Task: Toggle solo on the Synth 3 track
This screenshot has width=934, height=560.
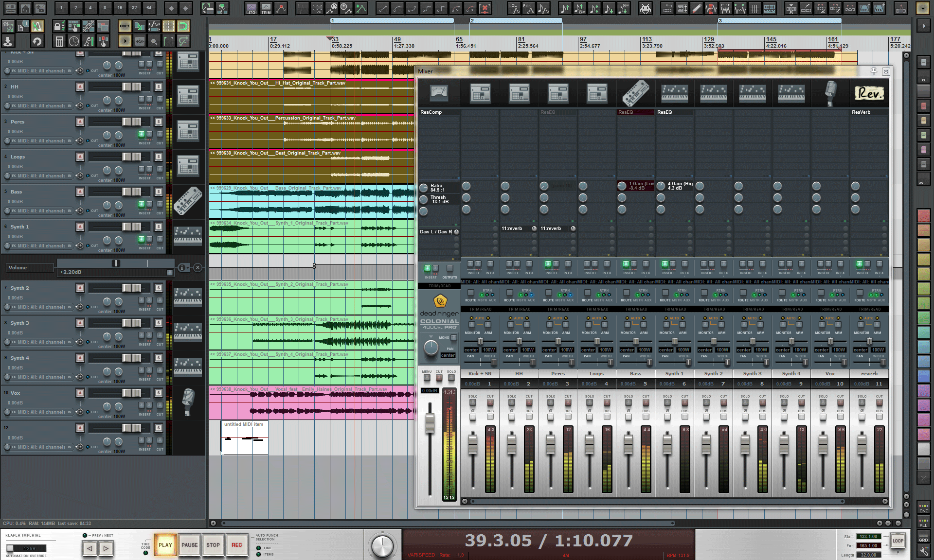Action: coord(158,323)
